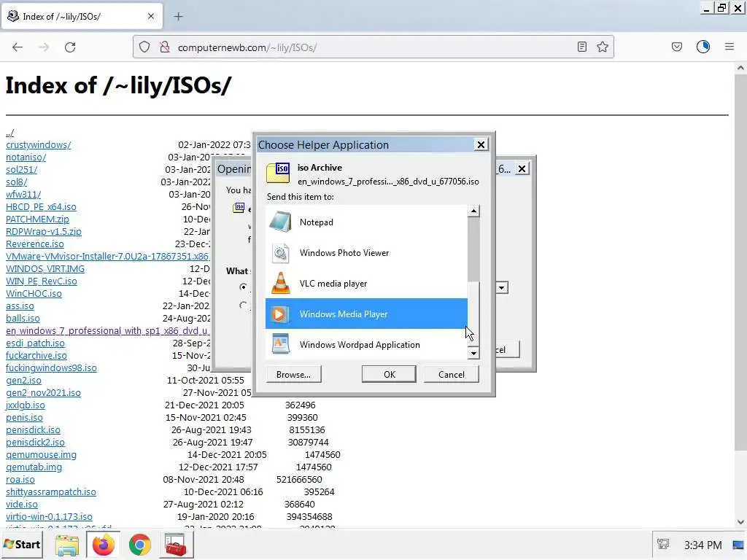Choose Windows Wordpad Application entry
Viewport: 747px width, 560px height.
click(366, 344)
